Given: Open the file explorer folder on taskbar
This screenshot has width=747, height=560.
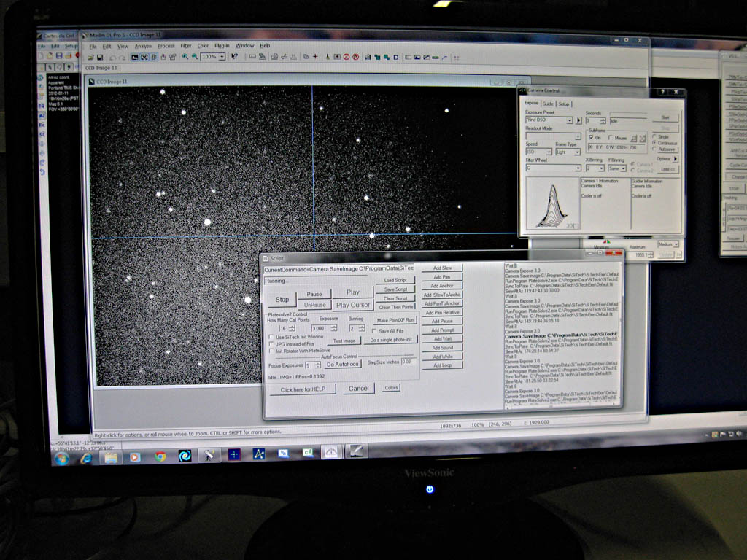Looking at the screenshot, I should (111, 458).
